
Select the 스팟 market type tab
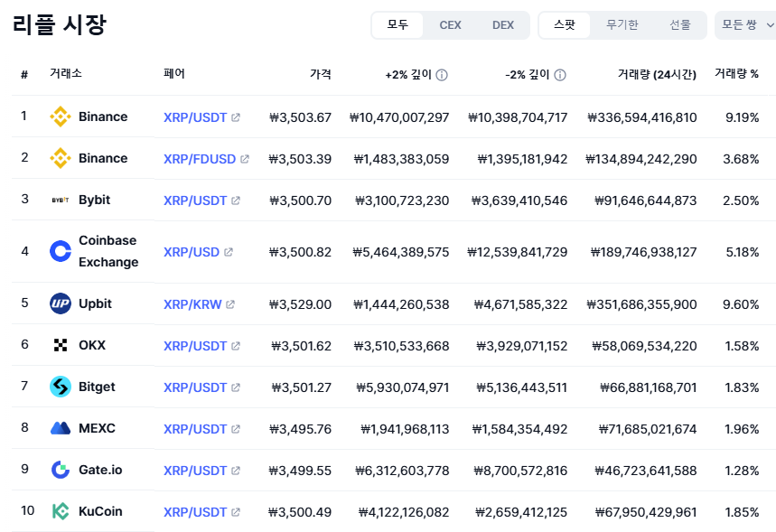coord(565,24)
